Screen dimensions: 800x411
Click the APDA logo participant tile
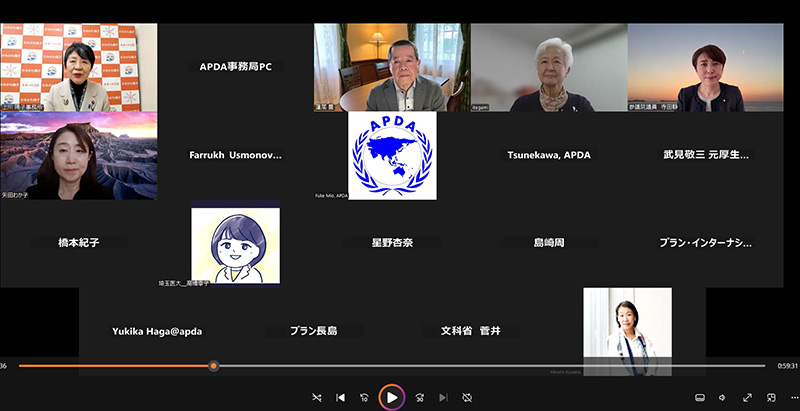pyautogui.click(x=391, y=155)
